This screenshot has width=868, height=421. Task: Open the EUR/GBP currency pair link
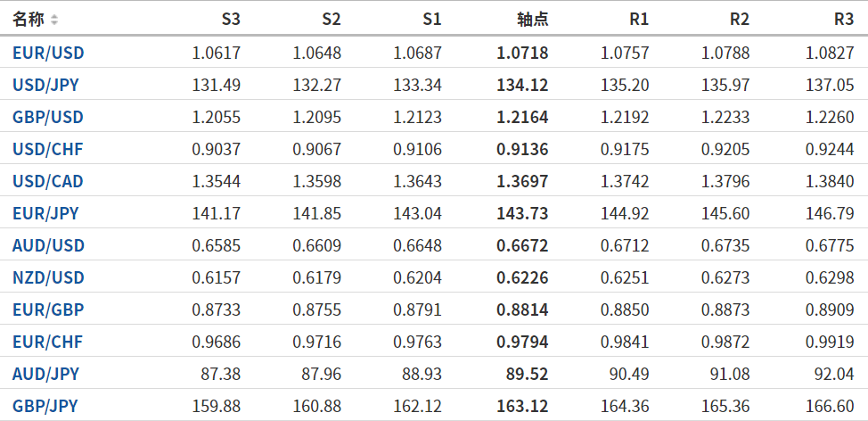point(48,310)
